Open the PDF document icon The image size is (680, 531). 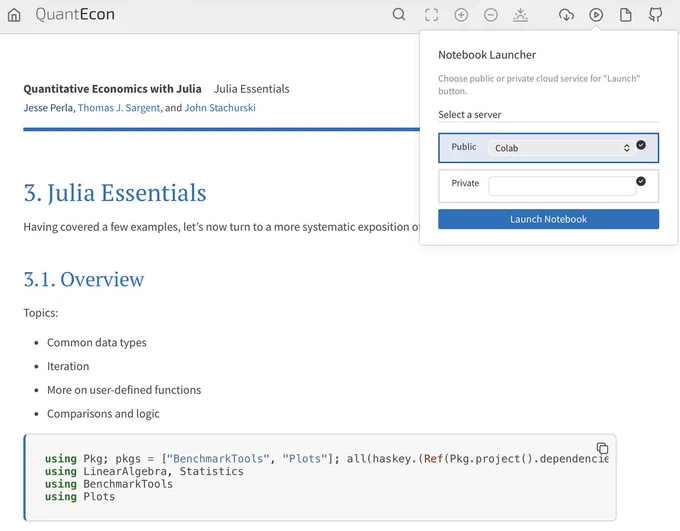[626, 15]
